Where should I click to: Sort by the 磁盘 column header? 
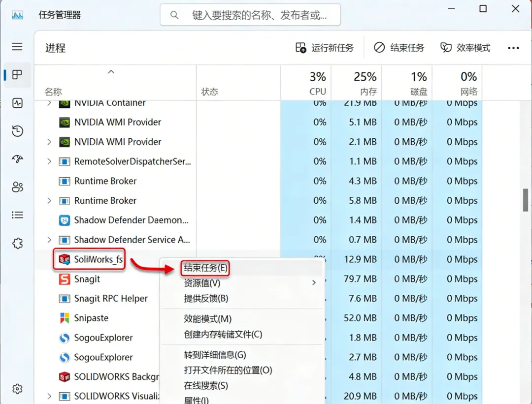coord(407,83)
